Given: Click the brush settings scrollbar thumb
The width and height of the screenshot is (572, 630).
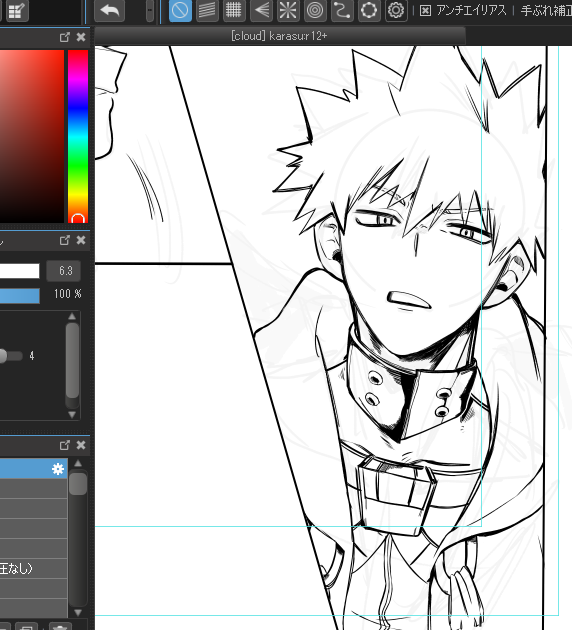Looking at the screenshot, I should [72, 360].
